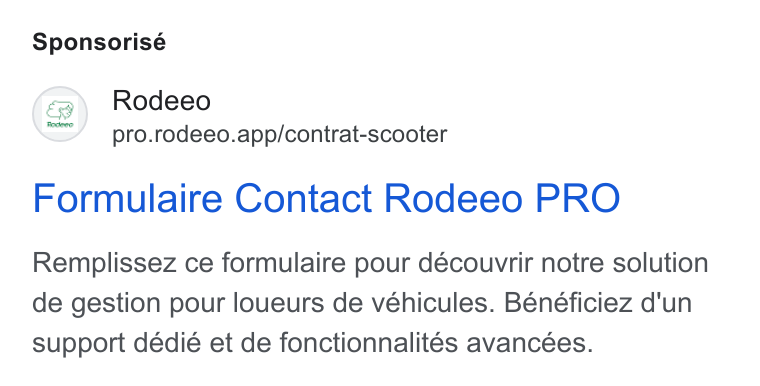Click the word "Formulaire" in the blue headline

[127, 198]
